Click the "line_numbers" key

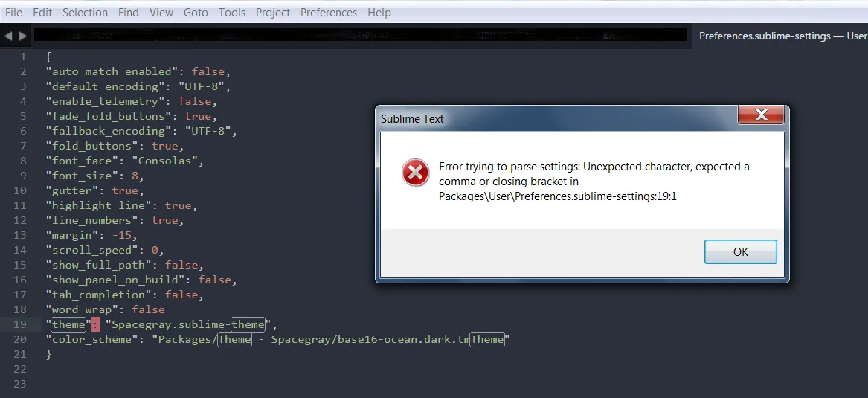[92, 220]
